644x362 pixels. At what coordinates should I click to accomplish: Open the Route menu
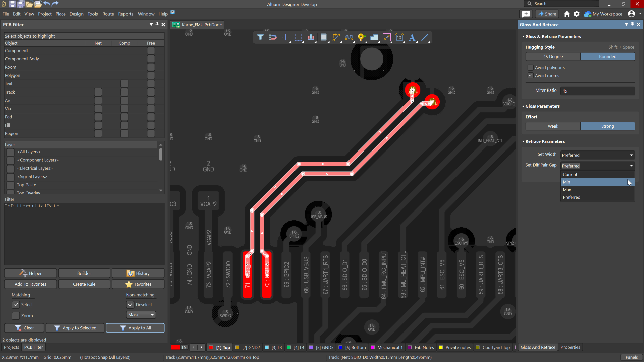coord(108,14)
